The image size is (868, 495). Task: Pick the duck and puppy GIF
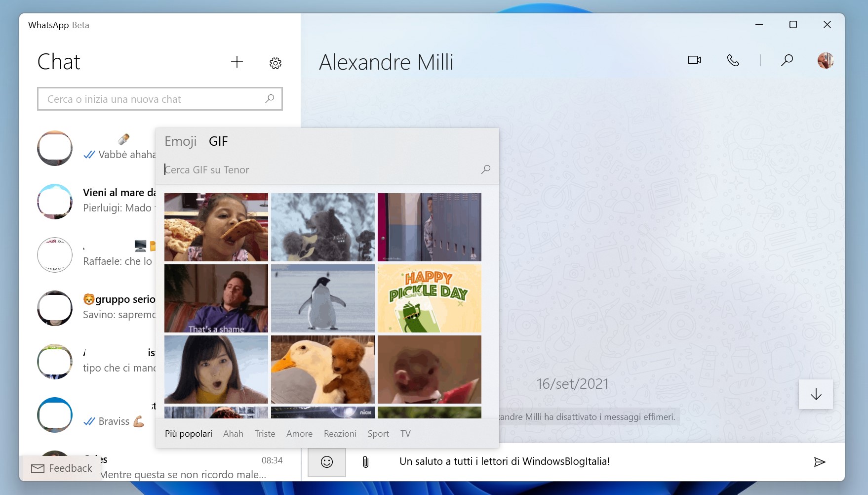[x=323, y=370]
